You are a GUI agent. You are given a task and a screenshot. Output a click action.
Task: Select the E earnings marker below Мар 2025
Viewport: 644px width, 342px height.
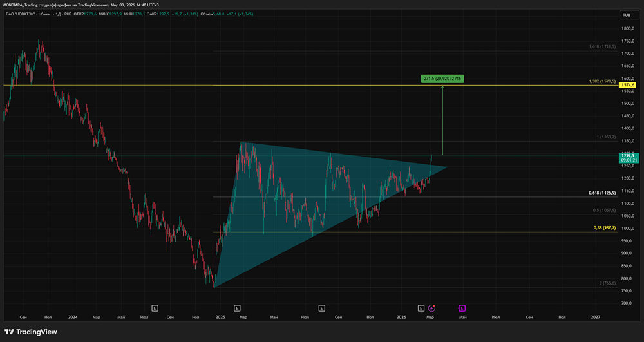coord(238,309)
